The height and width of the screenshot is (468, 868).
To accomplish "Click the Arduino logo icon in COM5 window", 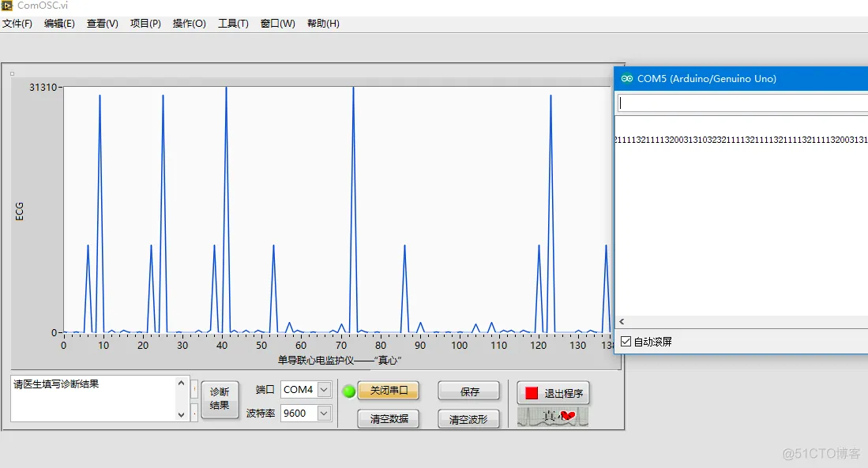I will (x=626, y=79).
